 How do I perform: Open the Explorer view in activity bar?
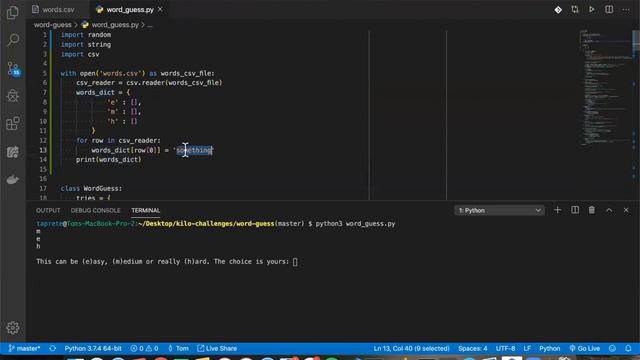coord(13,13)
